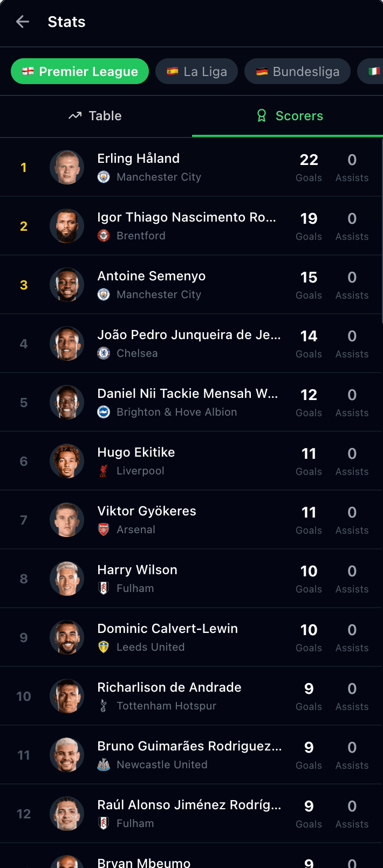Click the Brentford club crest icon

pyautogui.click(x=104, y=236)
